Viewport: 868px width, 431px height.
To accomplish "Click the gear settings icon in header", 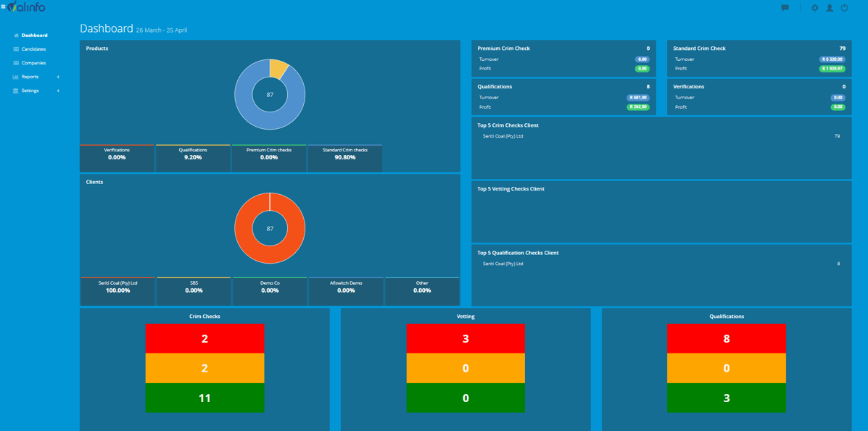I will pyautogui.click(x=814, y=7).
